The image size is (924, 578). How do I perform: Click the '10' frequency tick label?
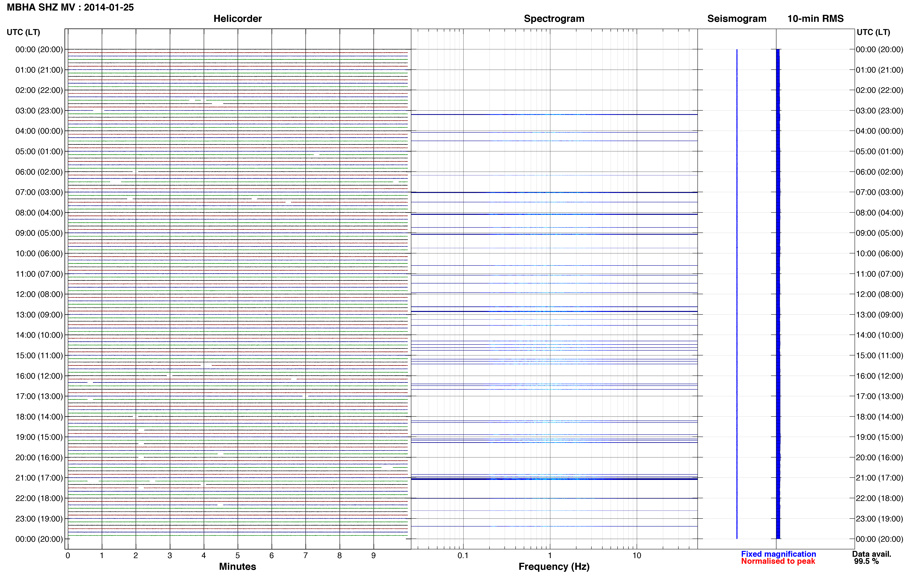(x=636, y=555)
